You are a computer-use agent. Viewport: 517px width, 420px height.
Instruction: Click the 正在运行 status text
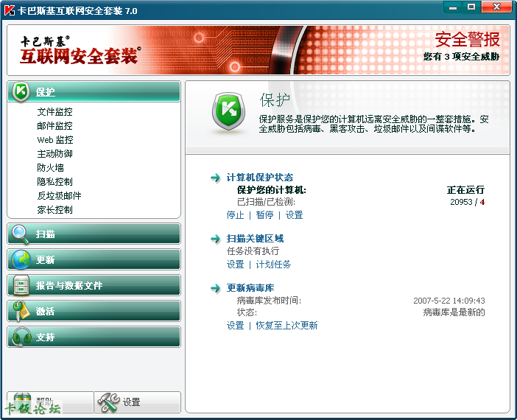pos(465,190)
